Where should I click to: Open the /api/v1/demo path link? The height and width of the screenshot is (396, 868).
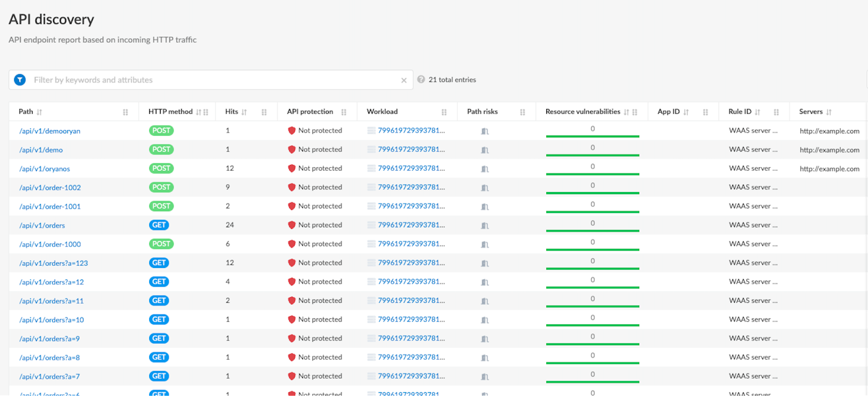pos(41,150)
